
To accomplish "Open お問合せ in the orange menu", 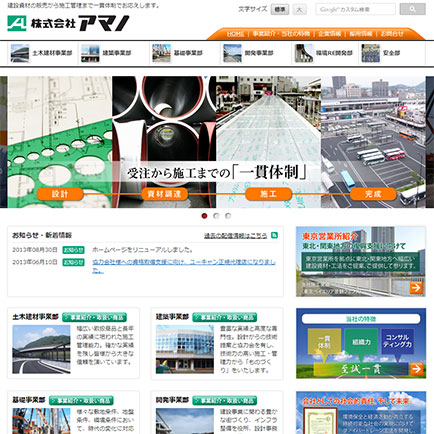I will [x=392, y=34].
